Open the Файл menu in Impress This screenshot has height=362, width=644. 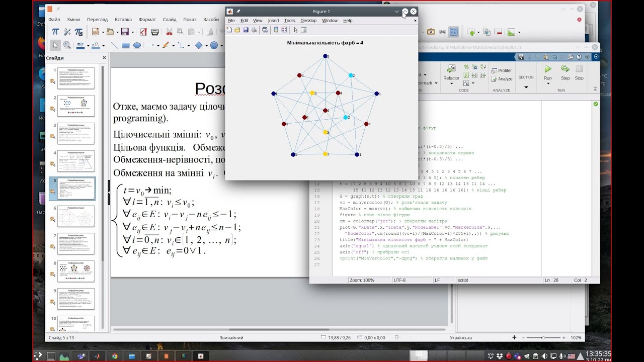point(54,20)
